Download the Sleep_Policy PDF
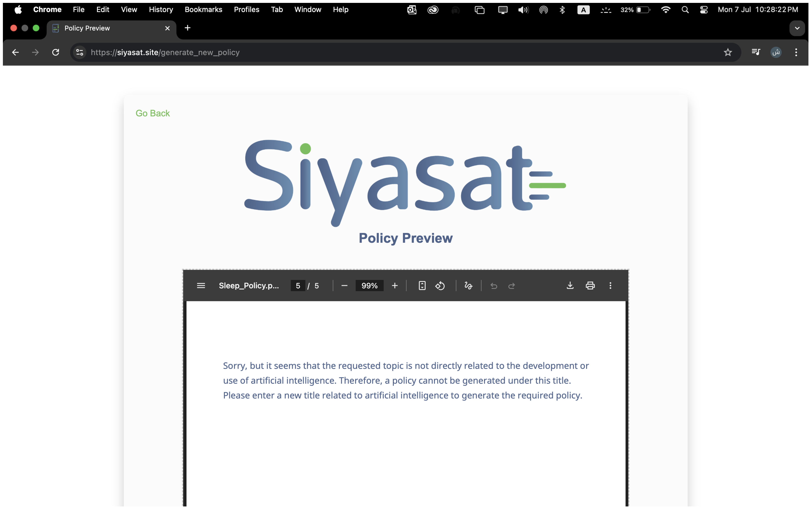 [x=570, y=285]
